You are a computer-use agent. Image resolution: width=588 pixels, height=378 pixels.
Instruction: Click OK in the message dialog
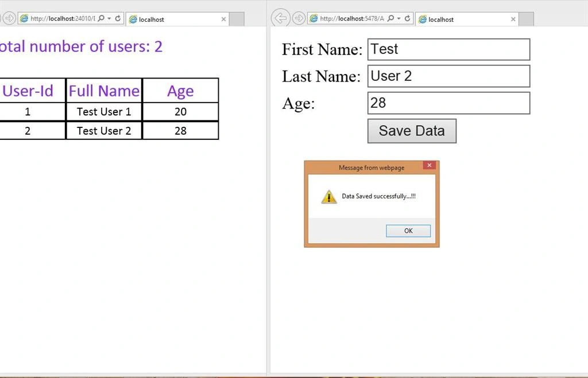(408, 231)
